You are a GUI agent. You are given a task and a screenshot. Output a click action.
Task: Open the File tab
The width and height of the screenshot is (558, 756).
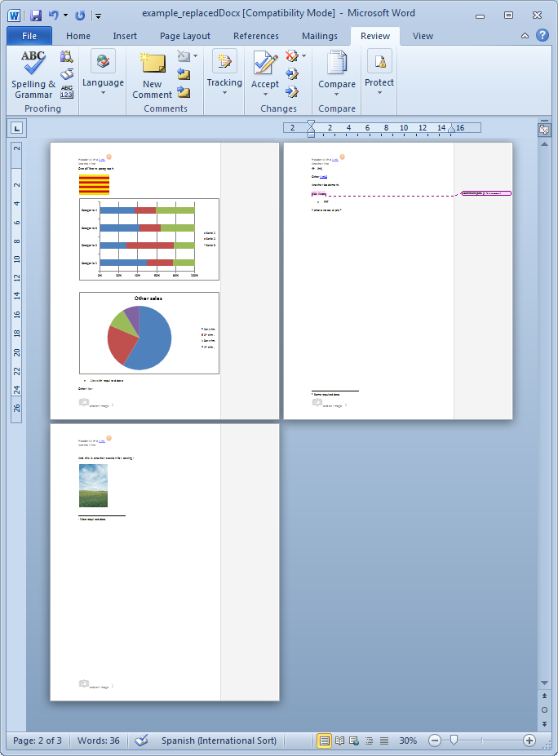click(x=29, y=36)
